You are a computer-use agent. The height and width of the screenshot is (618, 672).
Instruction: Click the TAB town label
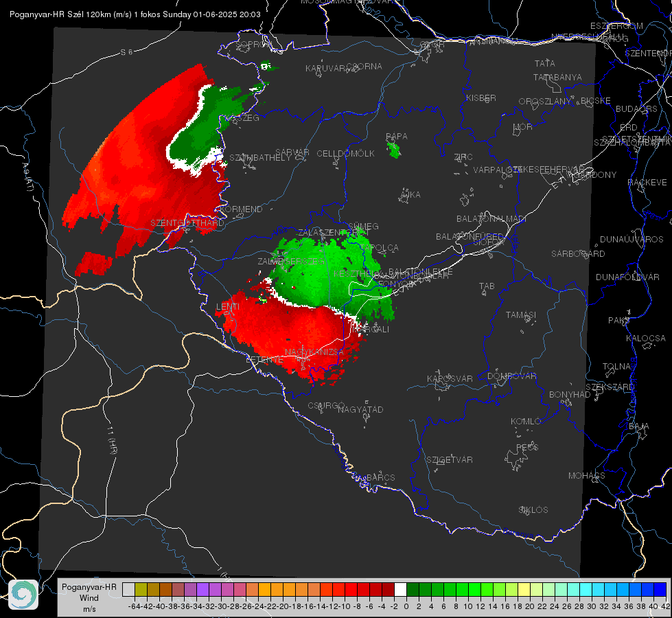[x=487, y=286]
